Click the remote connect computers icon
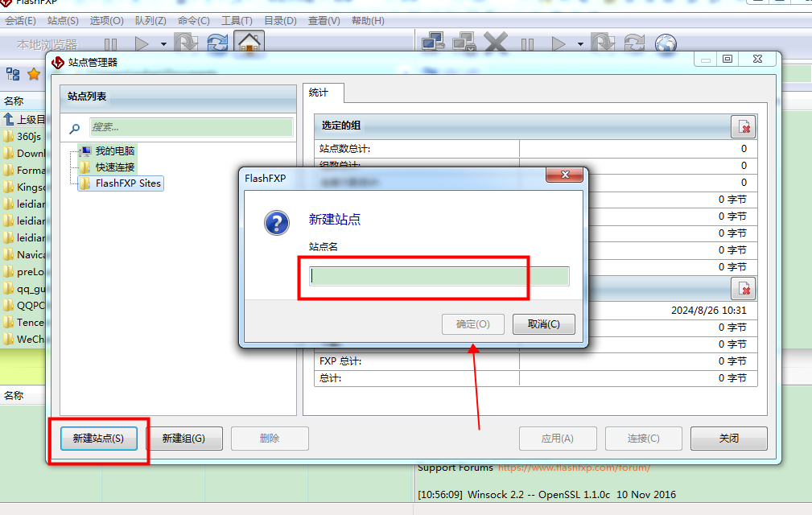The width and height of the screenshot is (812, 515). point(434,43)
